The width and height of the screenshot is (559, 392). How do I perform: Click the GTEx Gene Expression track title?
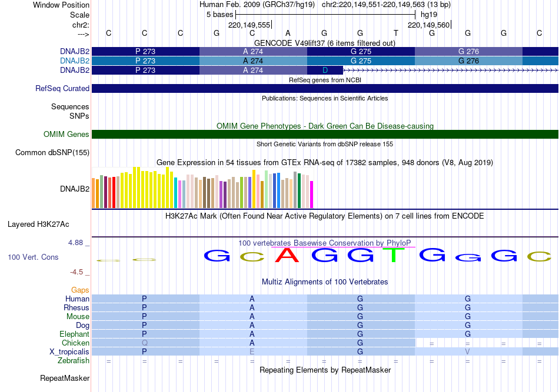[325, 163]
